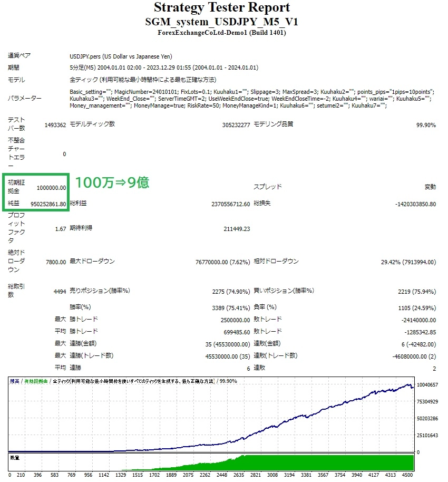Select consecutive losses value 6 (-42482.00)
Viewport: 448px width, 482px height.
click(418, 344)
